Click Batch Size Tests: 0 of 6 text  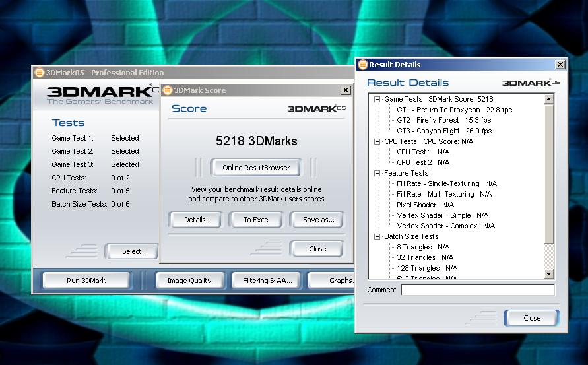(x=91, y=204)
